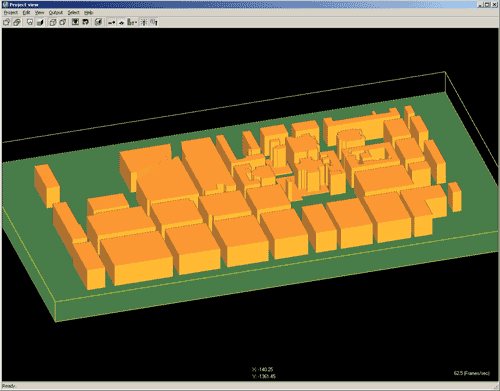
Task: Open the Help menu
Action: click(88, 12)
